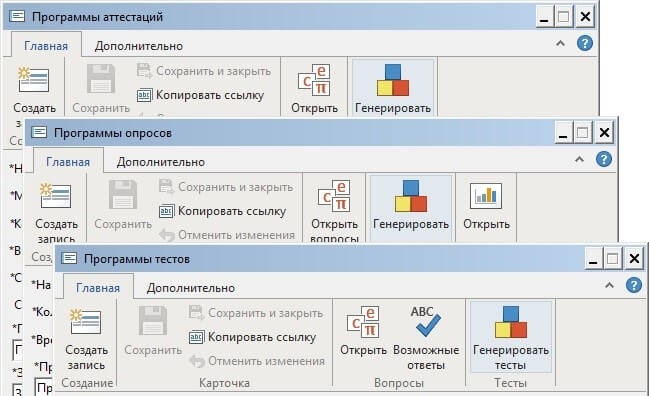Collapse the ribbon in Программы аттестаций window

point(560,43)
